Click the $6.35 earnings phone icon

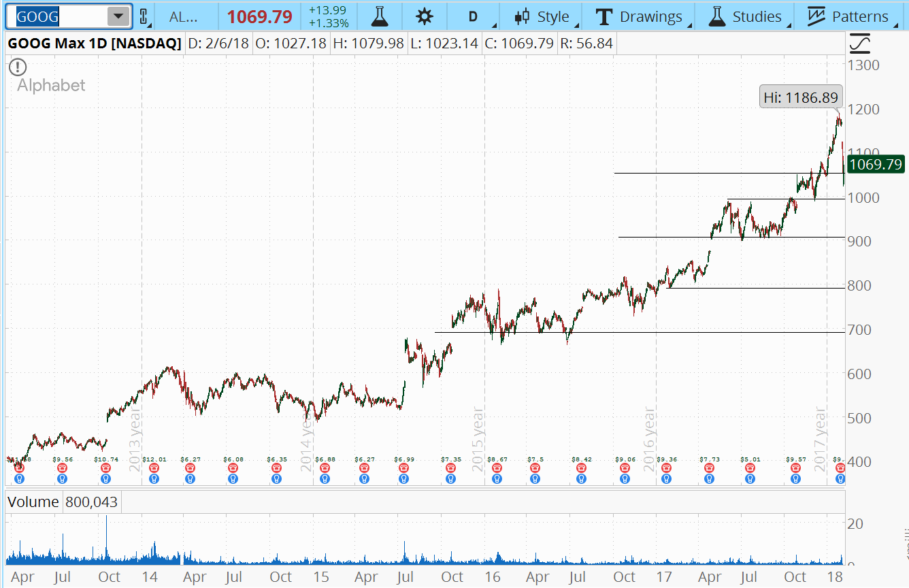[276, 468]
